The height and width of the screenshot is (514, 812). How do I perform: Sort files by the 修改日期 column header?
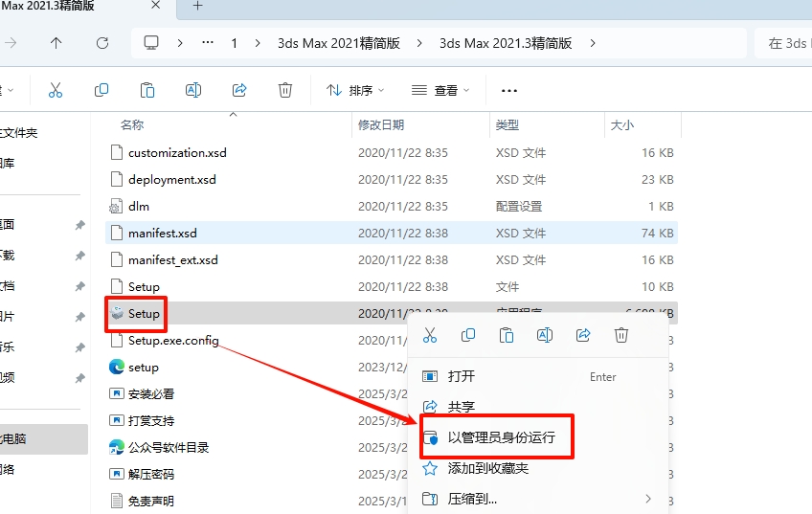pyautogui.click(x=381, y=125)
